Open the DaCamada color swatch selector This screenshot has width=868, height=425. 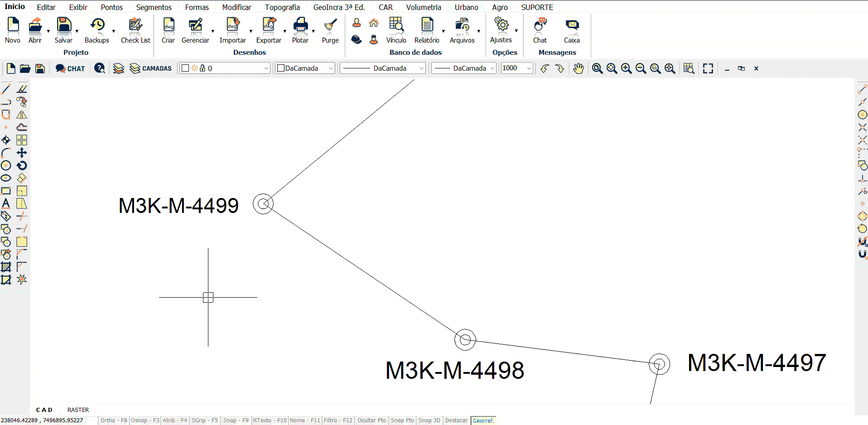click(305, 68)
